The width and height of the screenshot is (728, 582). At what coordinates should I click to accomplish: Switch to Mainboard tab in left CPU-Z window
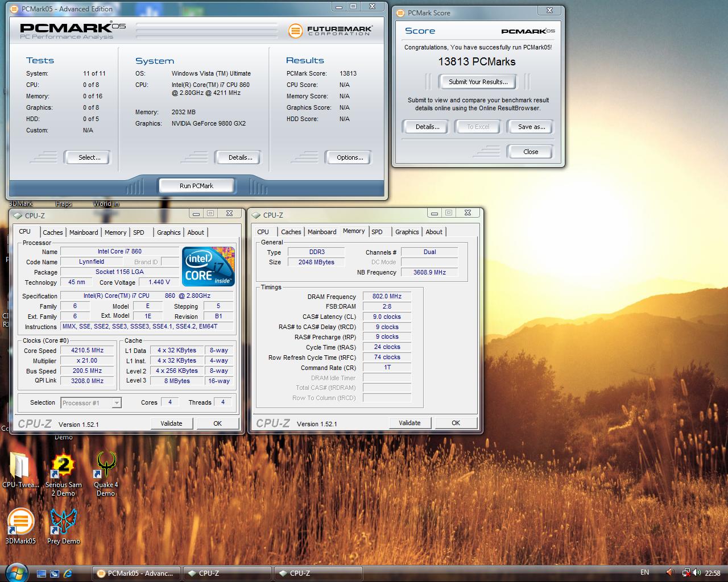[84, 232]
